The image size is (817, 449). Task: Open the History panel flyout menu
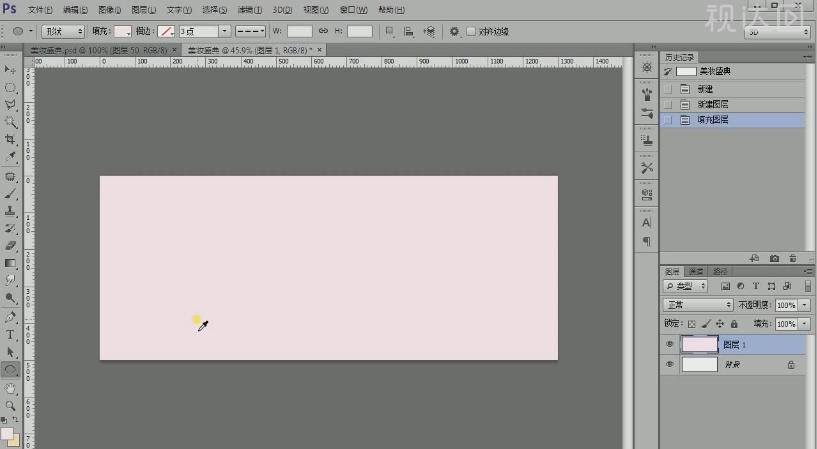pos(807,57)
